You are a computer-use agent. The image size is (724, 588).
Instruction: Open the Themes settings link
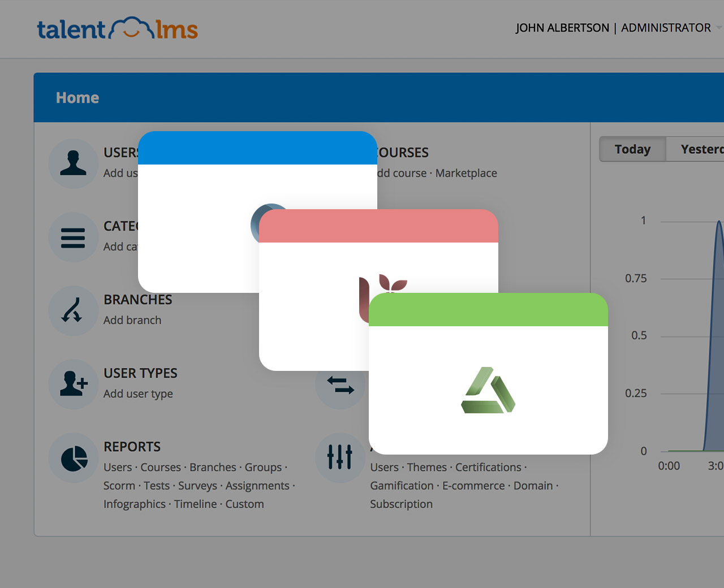[427, 468]
